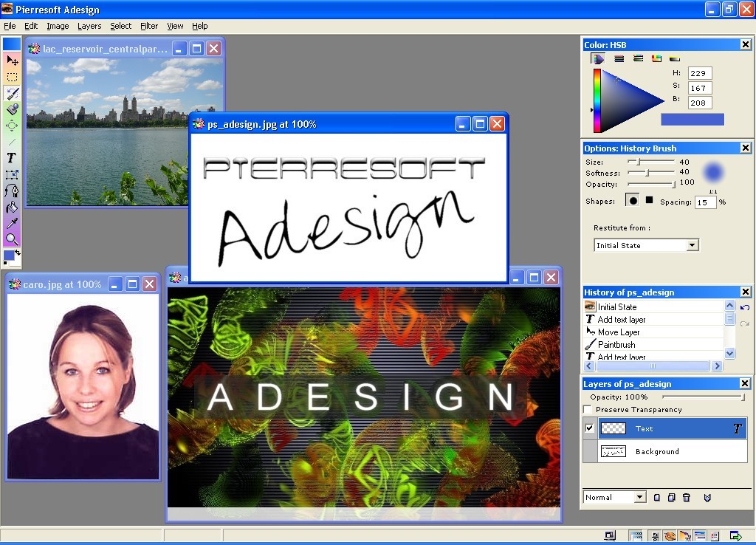Adjust the layer Opacity slider in Layers panel
The image size is (756, 545).
[704, 397]
